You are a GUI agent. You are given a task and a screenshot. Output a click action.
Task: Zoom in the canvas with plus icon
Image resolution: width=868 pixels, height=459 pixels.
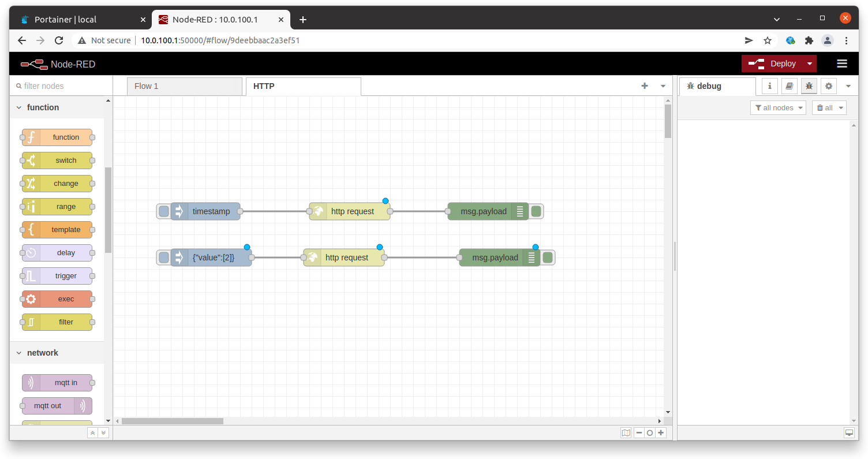(661, 433)
